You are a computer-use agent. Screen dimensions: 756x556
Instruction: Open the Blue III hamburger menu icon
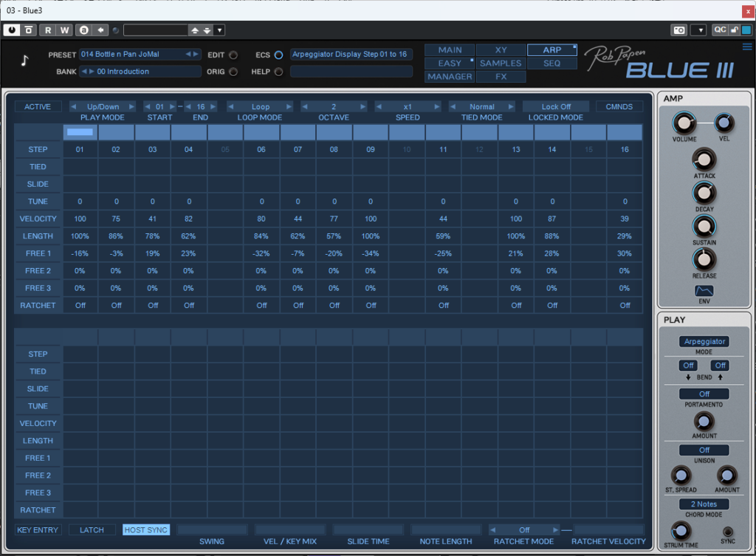click(747, 47)
